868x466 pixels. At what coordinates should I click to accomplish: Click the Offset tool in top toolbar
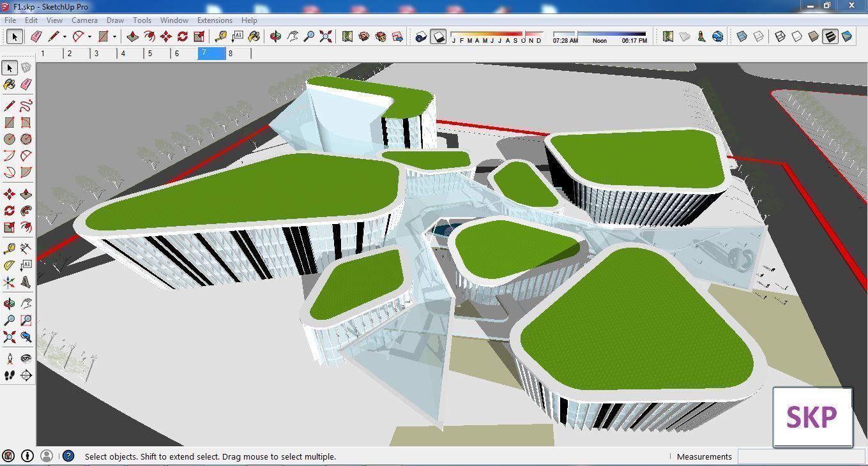pyautogui.click(x=149, y=37)
